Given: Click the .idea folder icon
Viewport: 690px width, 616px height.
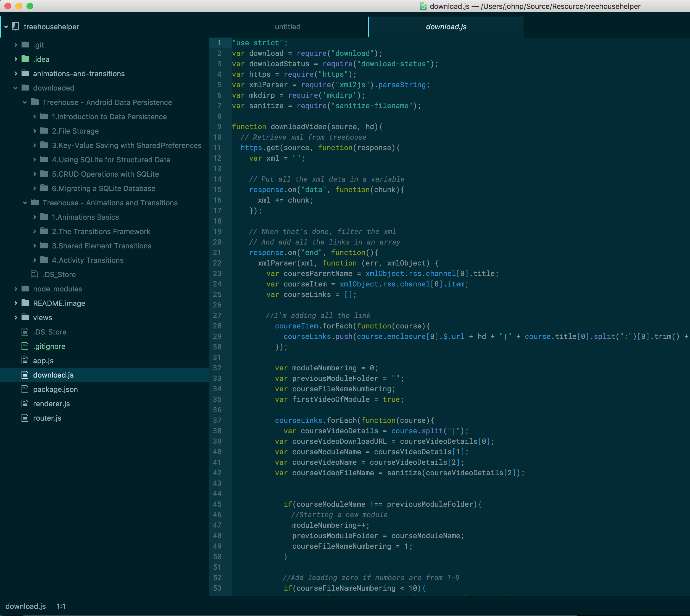Looking at the screenshot, I should [x=25, y=59].
